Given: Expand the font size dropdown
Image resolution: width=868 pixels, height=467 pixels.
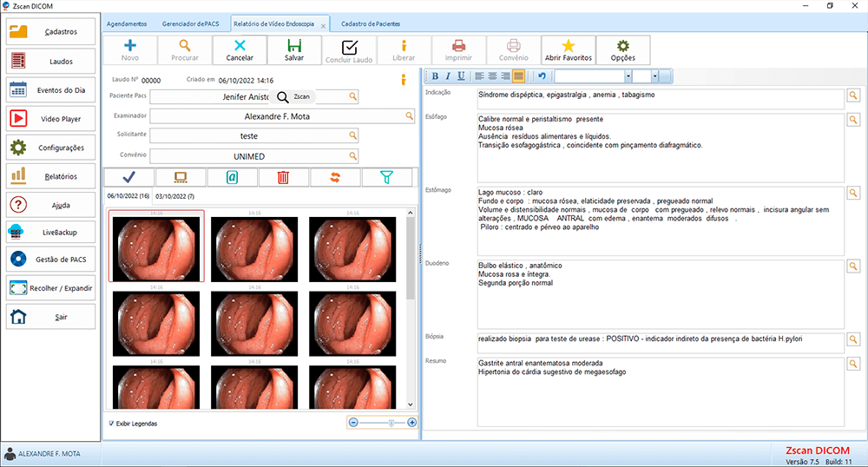Looking at the screenshot, I should click(655, 76).
